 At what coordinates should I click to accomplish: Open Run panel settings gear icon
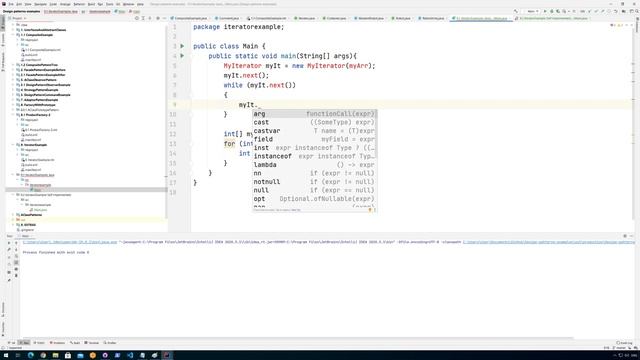pos(625,236)
